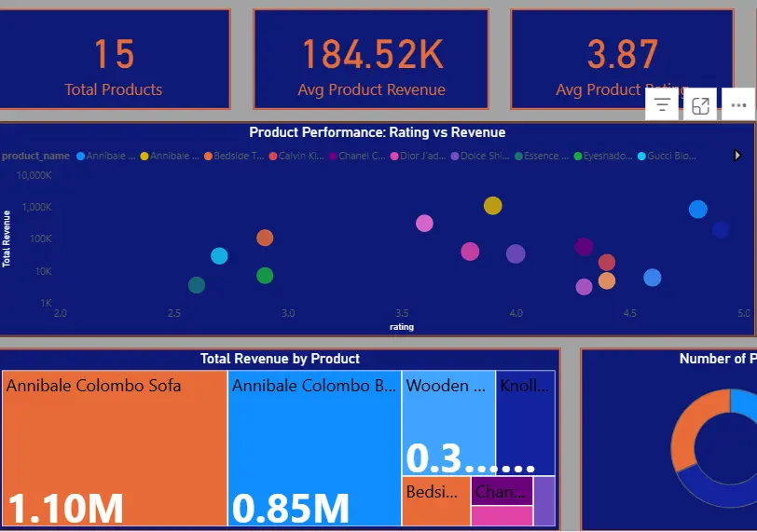Click the 'Total Revenue by Product' title
The height and width of the screenshot is (532, 757).
280,359
